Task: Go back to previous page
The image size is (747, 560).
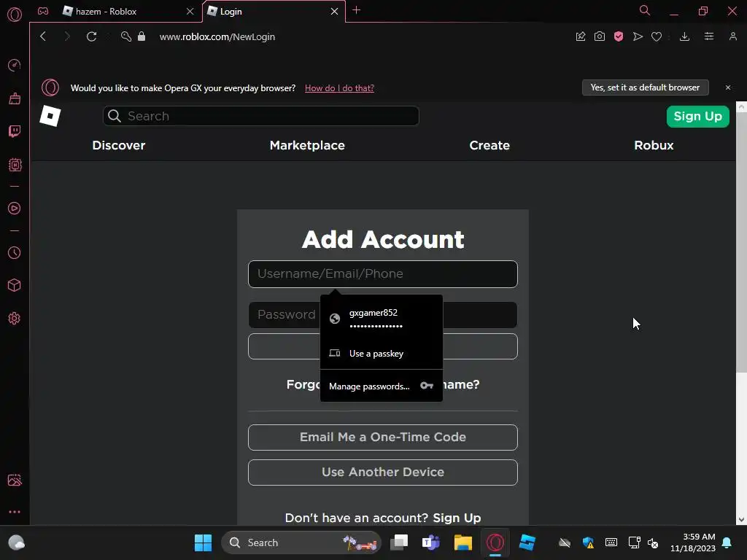Action: 43,36
